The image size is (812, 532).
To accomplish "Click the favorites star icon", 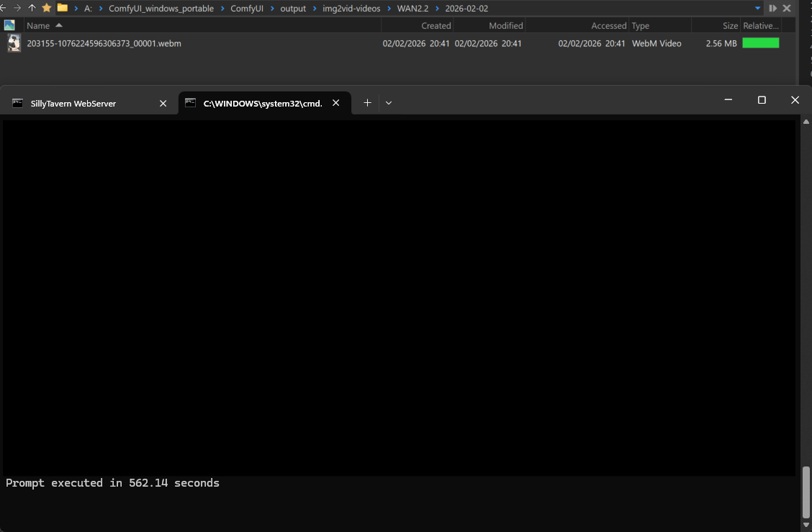I will (47, 8).
